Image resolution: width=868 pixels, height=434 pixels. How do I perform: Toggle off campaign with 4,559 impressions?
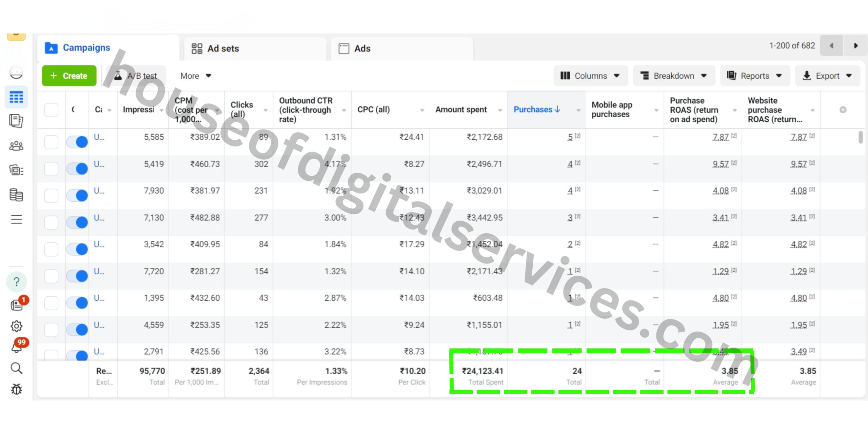tap(77, 330)
